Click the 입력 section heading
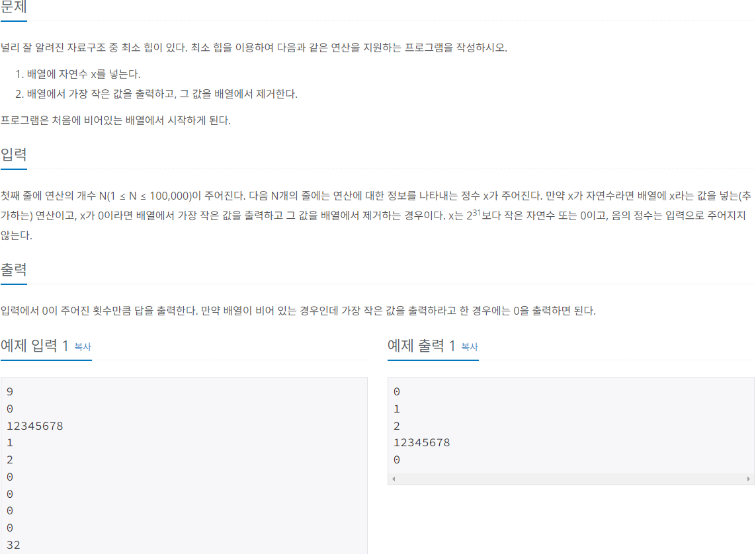756x554 pixels. point(13,155)
